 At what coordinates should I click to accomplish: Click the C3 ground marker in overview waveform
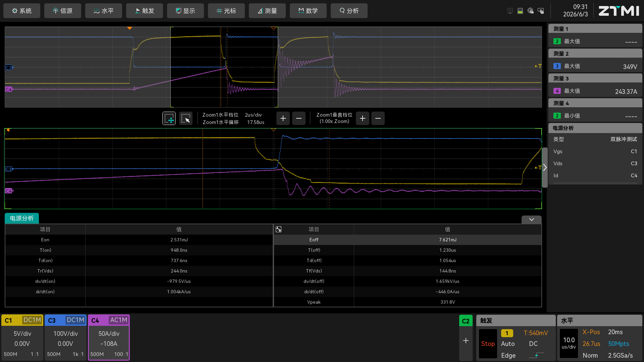(9, 68)
